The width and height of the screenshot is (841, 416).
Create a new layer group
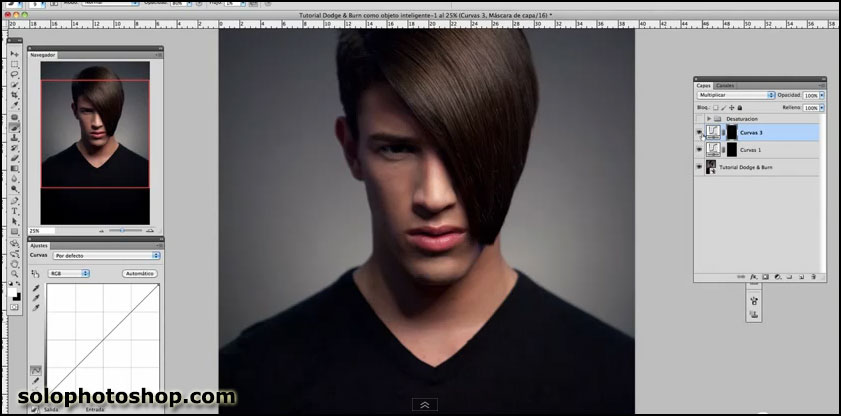point(789,277)
